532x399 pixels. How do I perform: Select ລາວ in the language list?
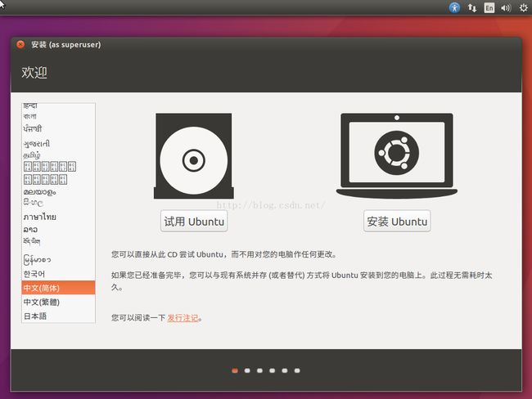[x=58, y=230]
